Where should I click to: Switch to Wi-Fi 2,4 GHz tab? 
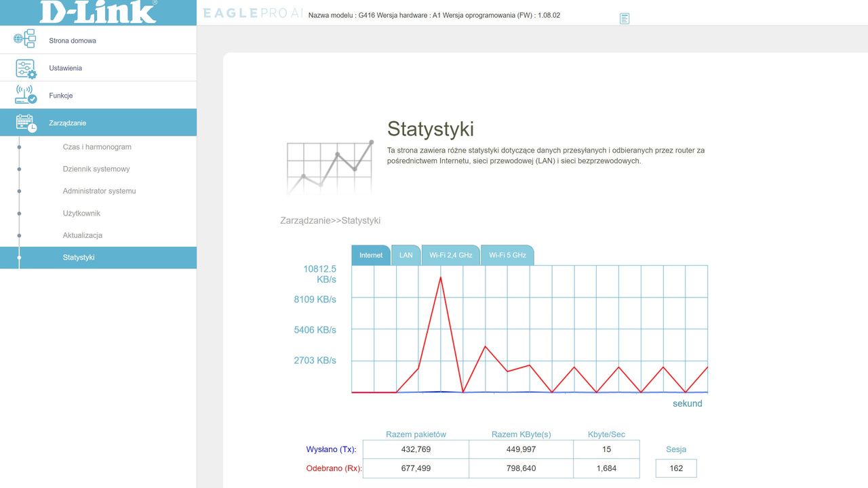tap(450, 256)
